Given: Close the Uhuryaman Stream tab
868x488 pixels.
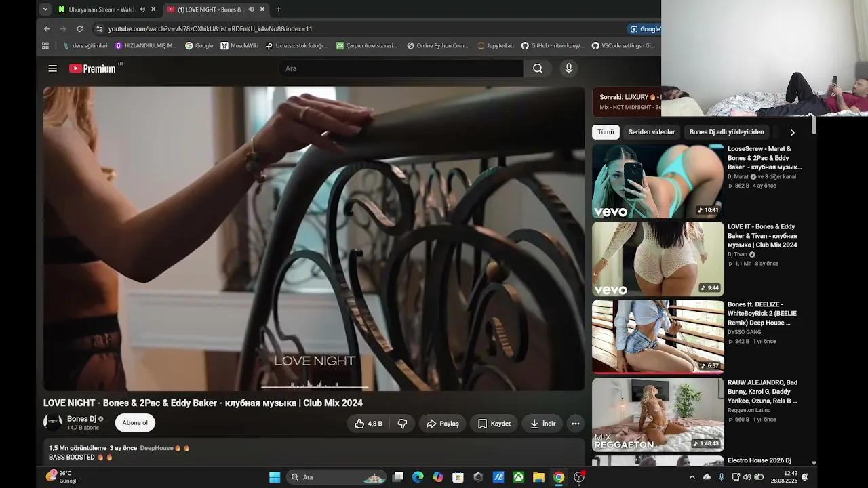Looking at the screenshot, I should coord(153,9).
